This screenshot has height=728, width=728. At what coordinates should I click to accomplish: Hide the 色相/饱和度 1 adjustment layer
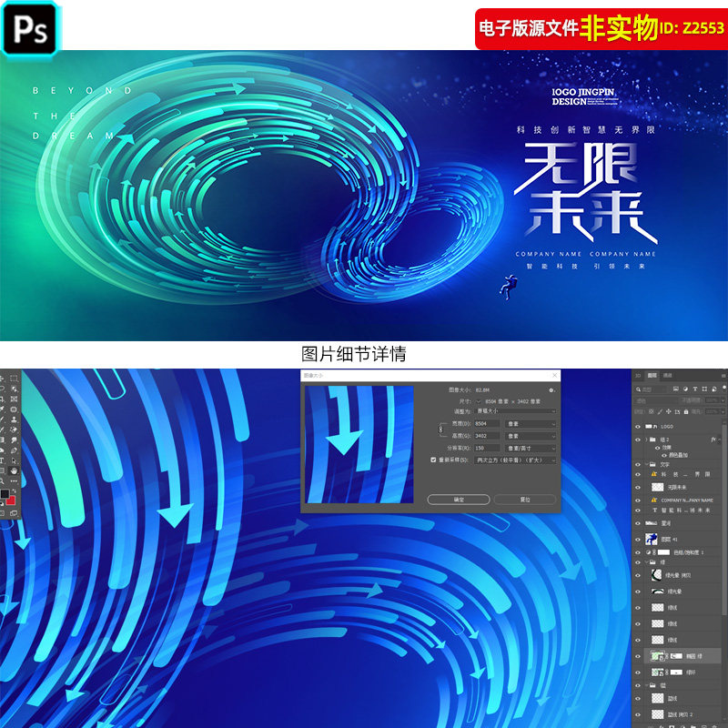(x=638, y=552)
